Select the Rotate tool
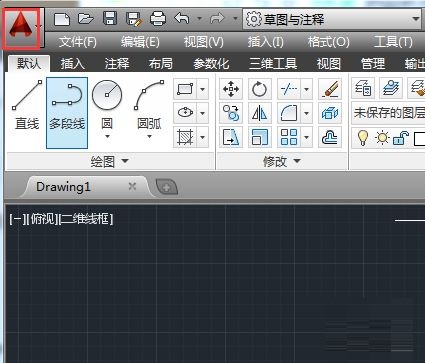425x363 pixels. pos(259,89)
